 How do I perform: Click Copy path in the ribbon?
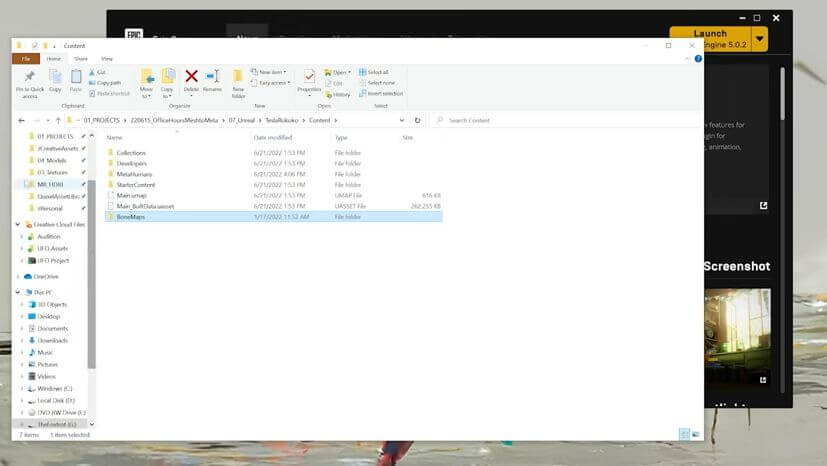(105, 83)
